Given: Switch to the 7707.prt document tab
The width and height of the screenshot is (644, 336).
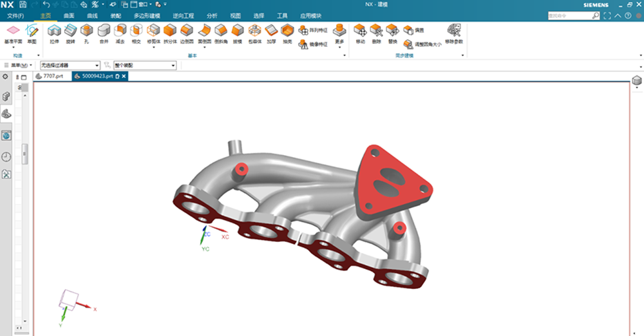Looking at the screenshot, I should point(50,77).
